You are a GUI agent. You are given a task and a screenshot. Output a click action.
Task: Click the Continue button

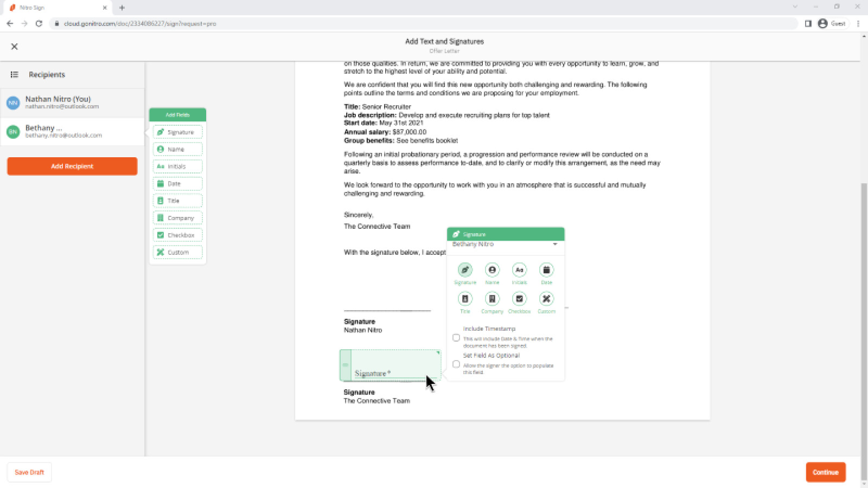[x=826, y=472]
